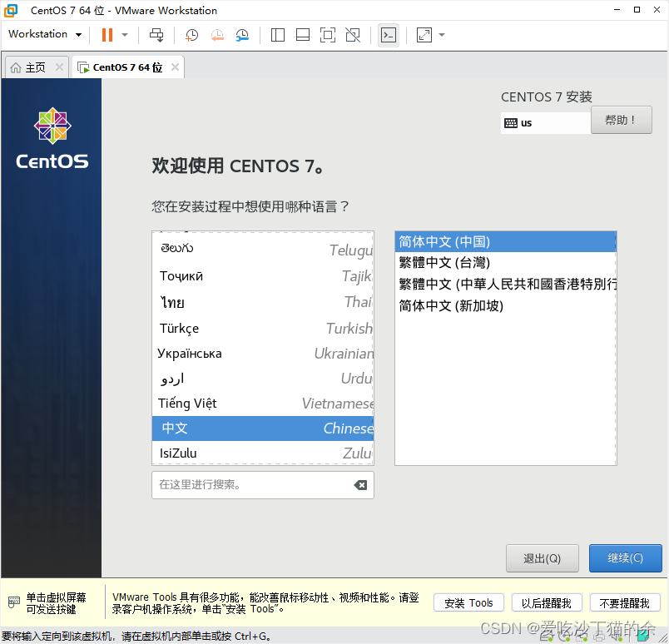Choose the Hong Kong 繁體中文 locale
The image size is (669, 644).
coord(506,285)
